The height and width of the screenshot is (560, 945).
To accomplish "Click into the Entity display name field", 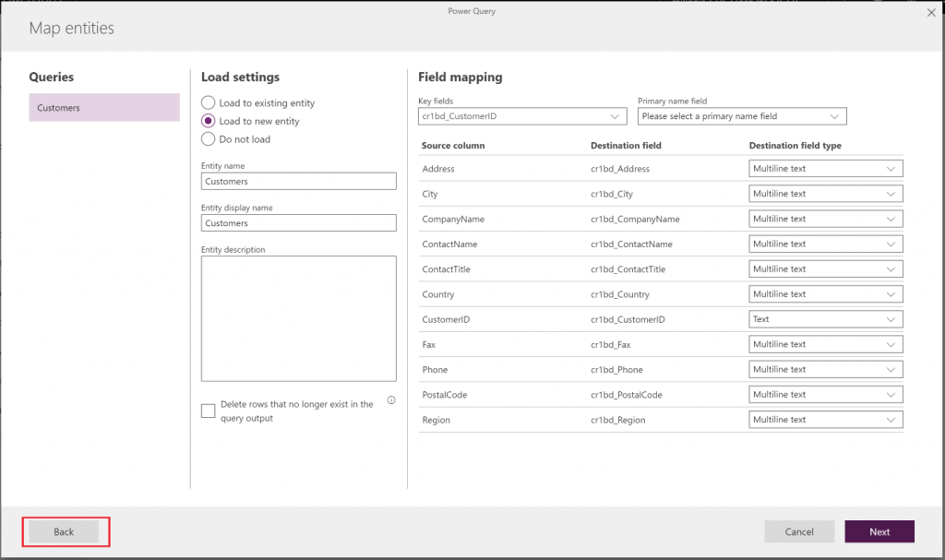I will 299,223.
